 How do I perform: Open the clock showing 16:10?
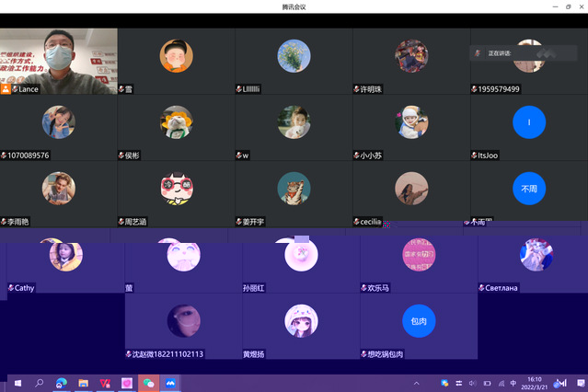(x=534, y=384)
